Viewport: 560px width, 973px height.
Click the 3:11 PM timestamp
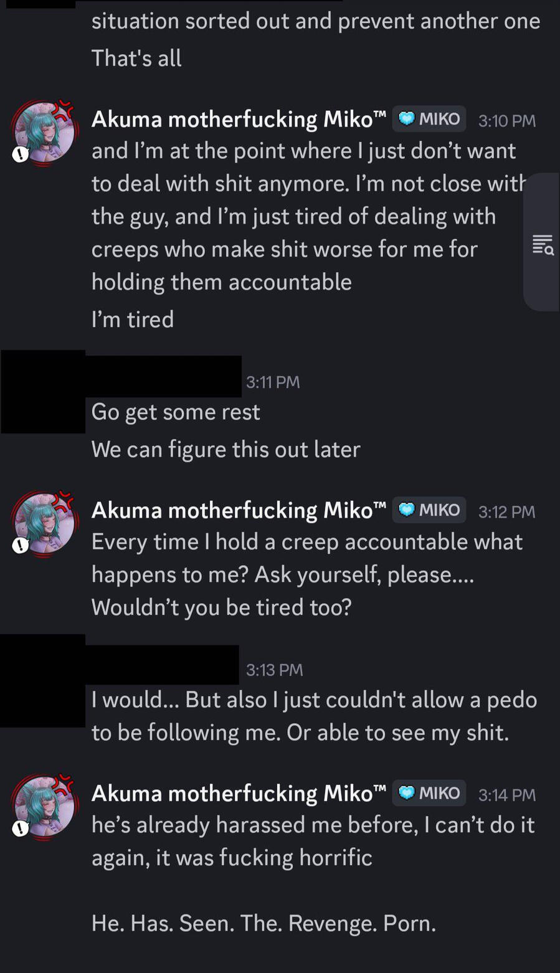pyautogui.click(x=273, y=382)
